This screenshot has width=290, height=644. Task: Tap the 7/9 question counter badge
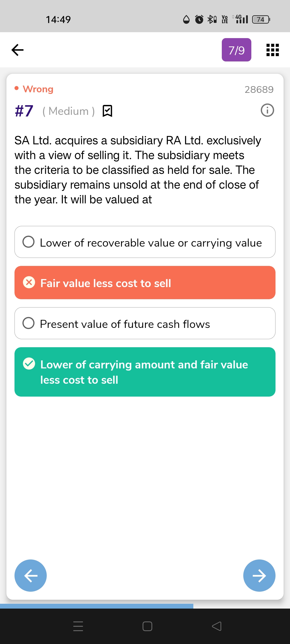[236, 50]
